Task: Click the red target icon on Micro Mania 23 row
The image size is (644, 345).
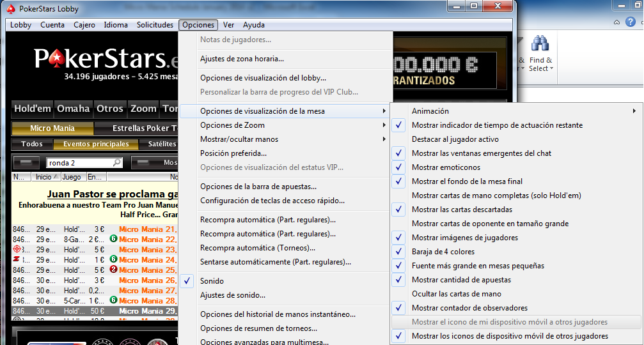Action: (17, 249)
